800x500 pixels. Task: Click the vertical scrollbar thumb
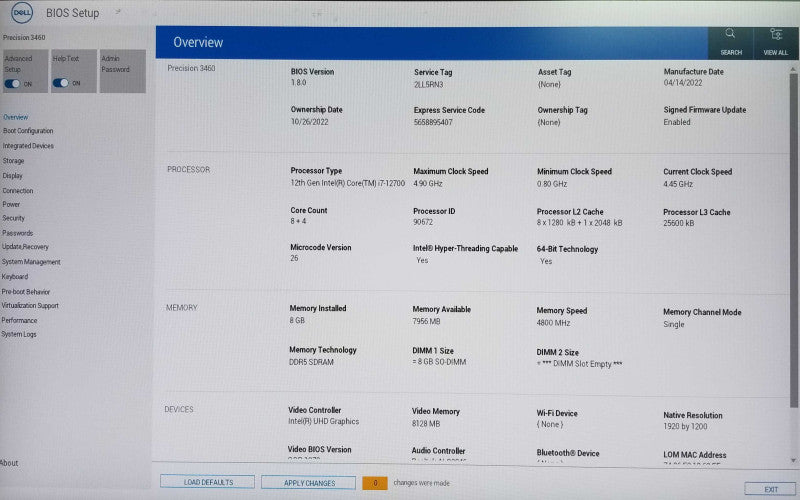(x=793, y=240)
